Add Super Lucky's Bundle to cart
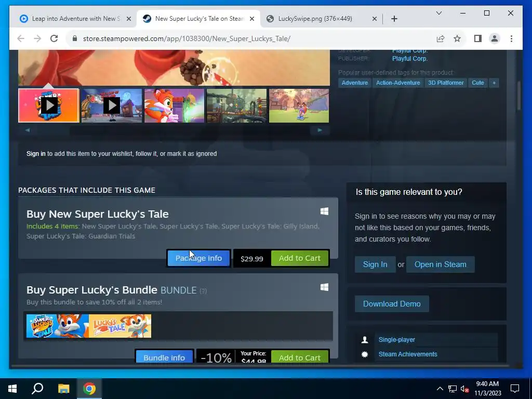Viewport: 532px width, 399px height. pos(300,356)
